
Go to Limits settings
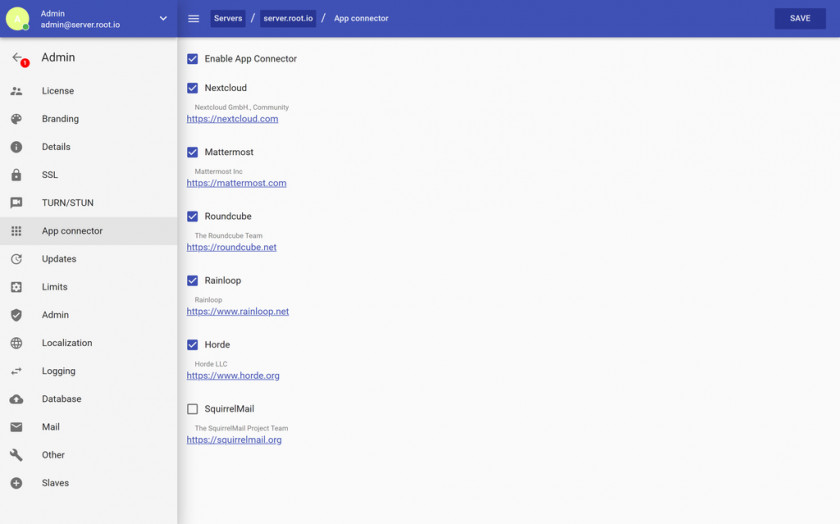[88, 287]
